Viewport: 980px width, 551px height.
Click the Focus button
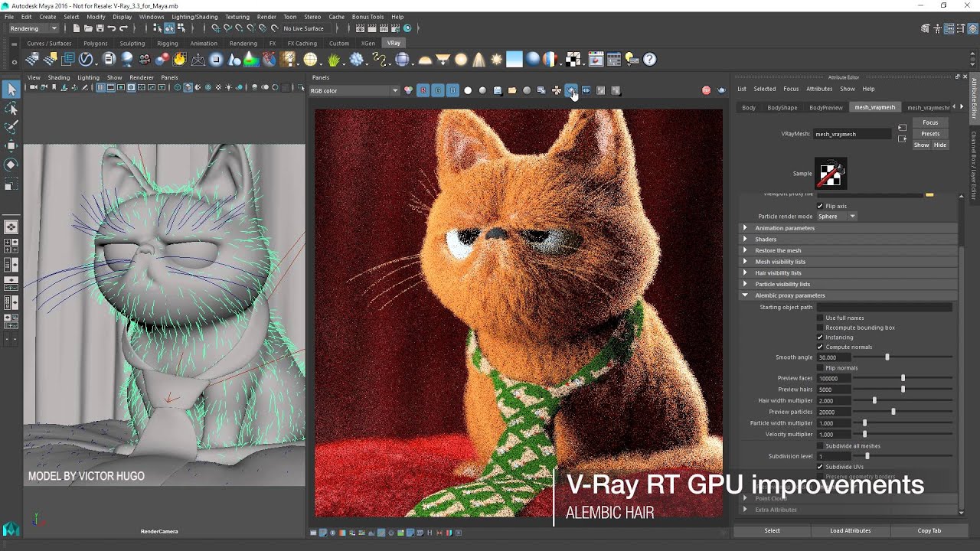point(930,122)
